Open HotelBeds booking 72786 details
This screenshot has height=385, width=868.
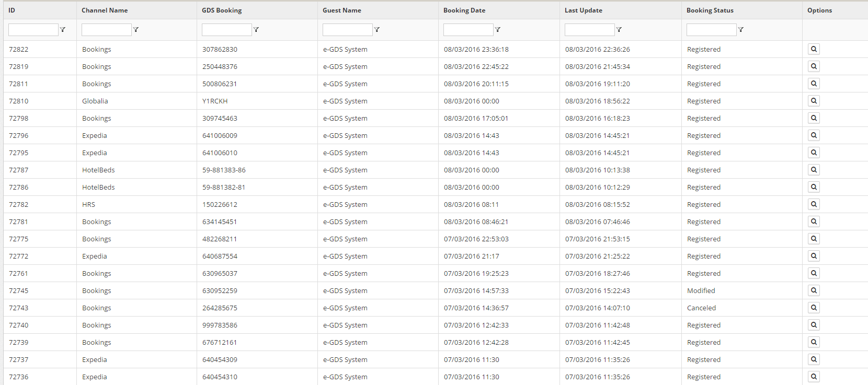pos(814,187)
